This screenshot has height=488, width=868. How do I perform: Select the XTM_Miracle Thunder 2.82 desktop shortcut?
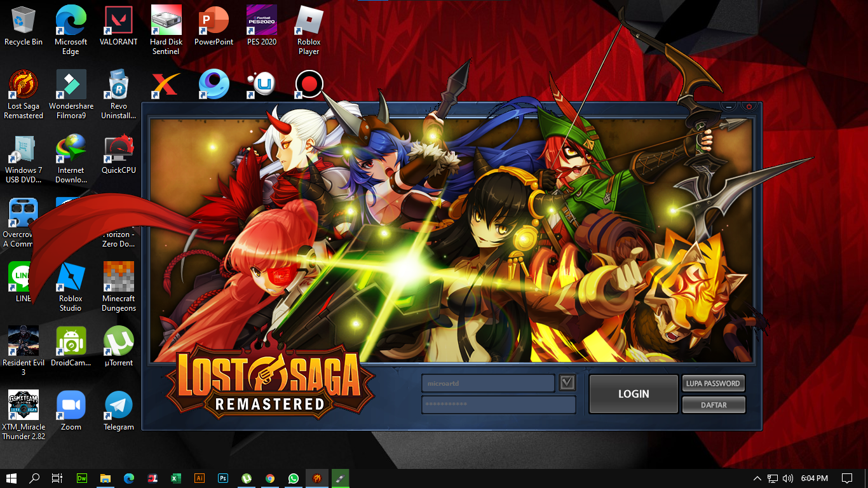[24, 416]
